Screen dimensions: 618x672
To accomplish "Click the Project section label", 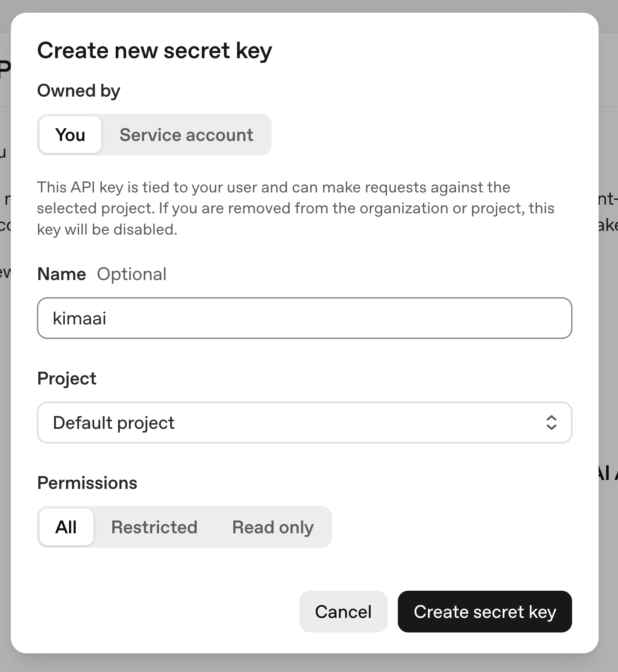I will coord(67,379).
